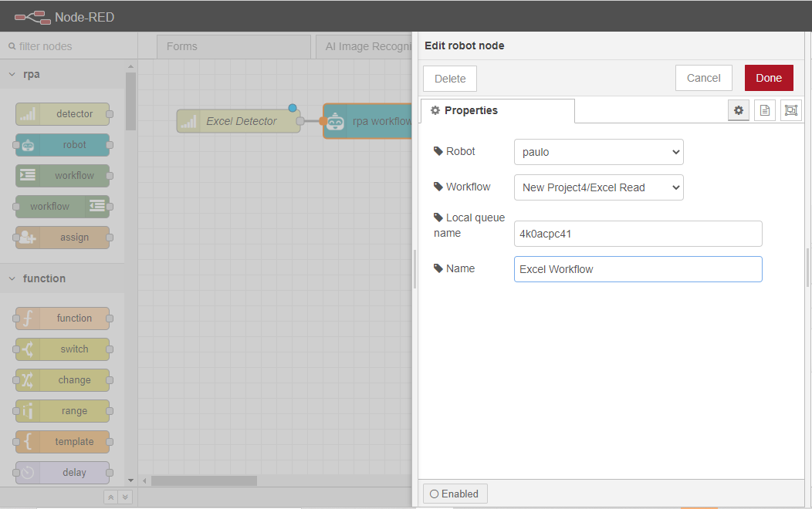812x509 pixels.
Task: Click palette scrollbar down arrow
Action: click(130, 480)
